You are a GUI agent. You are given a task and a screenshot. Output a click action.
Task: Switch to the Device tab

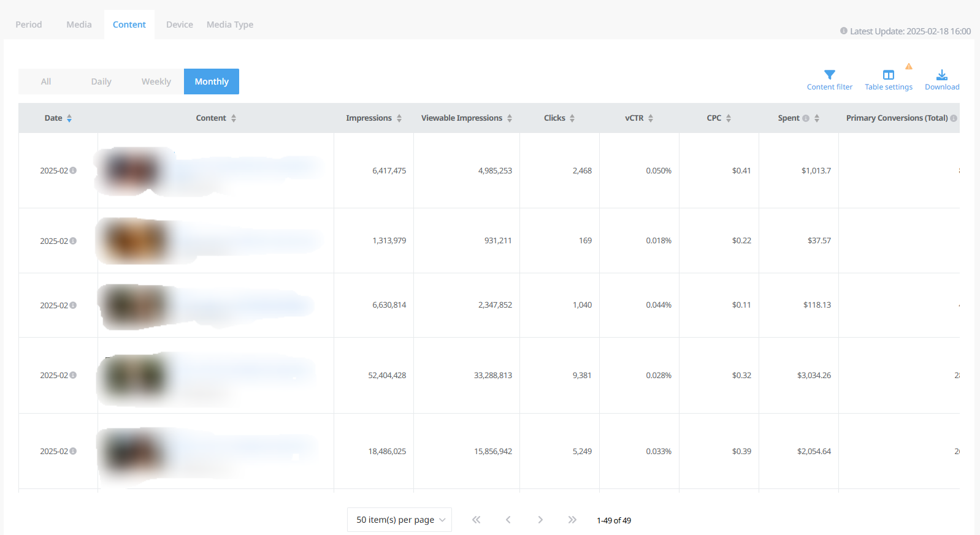point(180,25)
